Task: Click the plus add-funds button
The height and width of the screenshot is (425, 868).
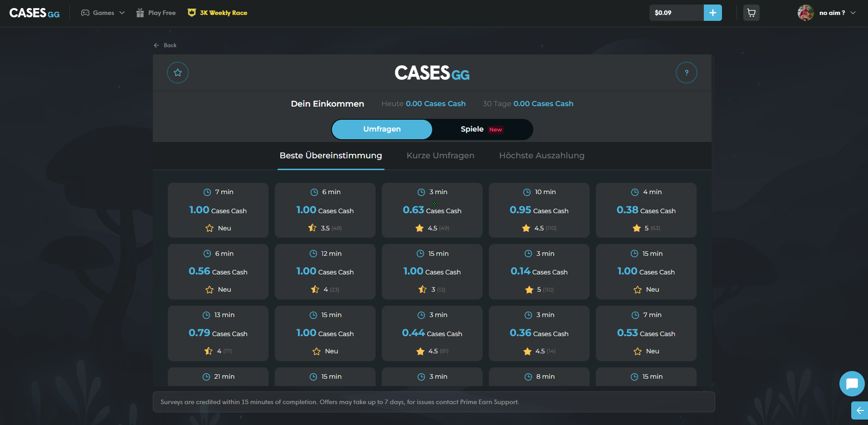Action: 712,13
